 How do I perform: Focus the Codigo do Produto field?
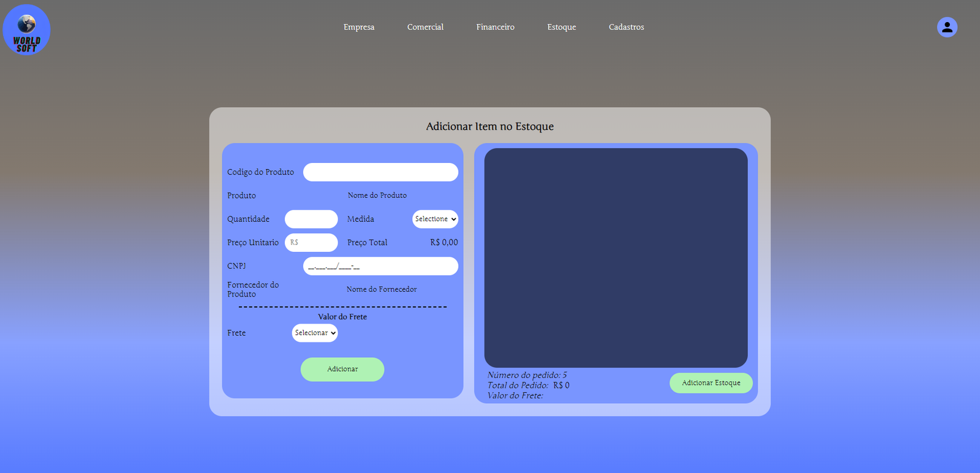point(380,172)
